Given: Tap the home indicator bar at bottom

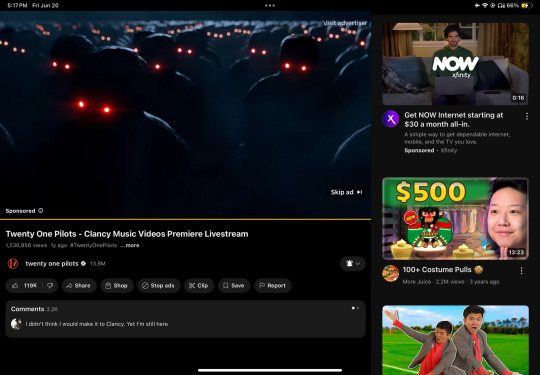Looking at the screenshot, I should click(x=270, y=371).
